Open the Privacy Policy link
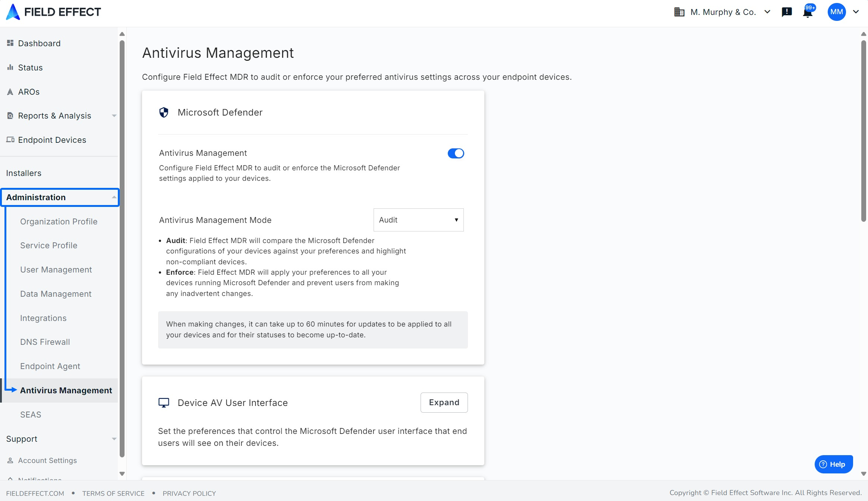Image resolution: width=868 pixels, height=501 pixels. tap(189, 493)
